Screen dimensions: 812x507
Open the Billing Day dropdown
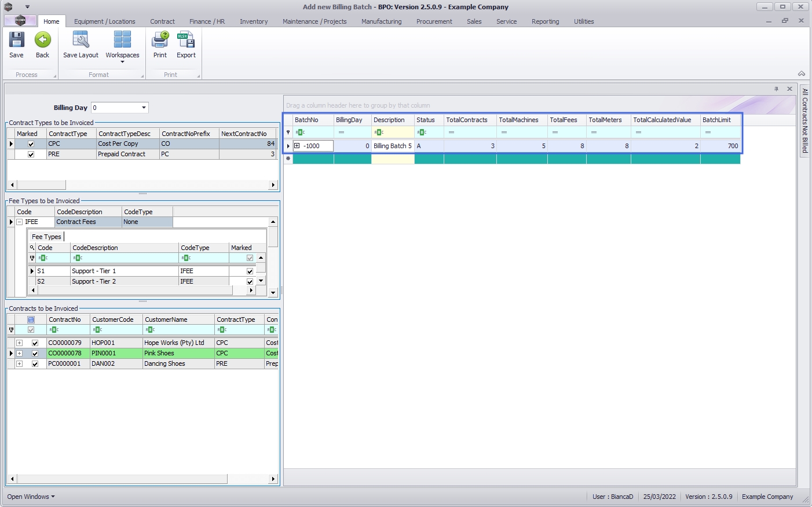pyautogui.click(x=144, y=108)
